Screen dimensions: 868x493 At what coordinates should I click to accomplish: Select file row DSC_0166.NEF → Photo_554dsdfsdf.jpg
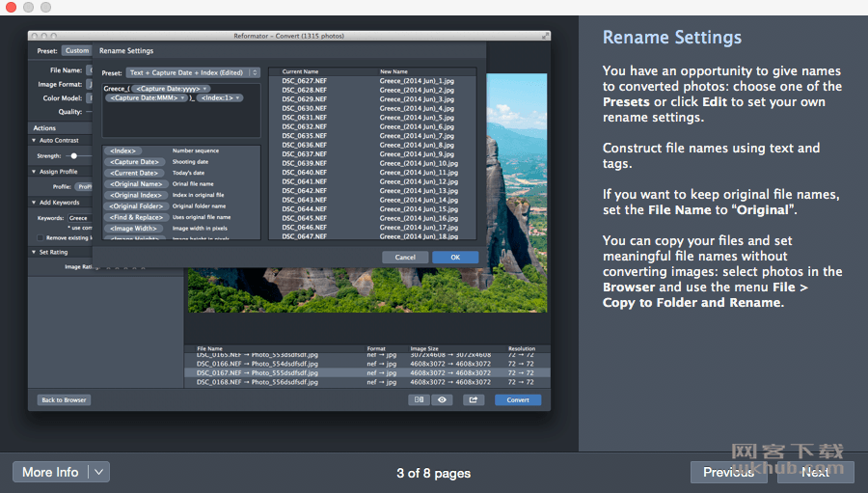[367, 364]
